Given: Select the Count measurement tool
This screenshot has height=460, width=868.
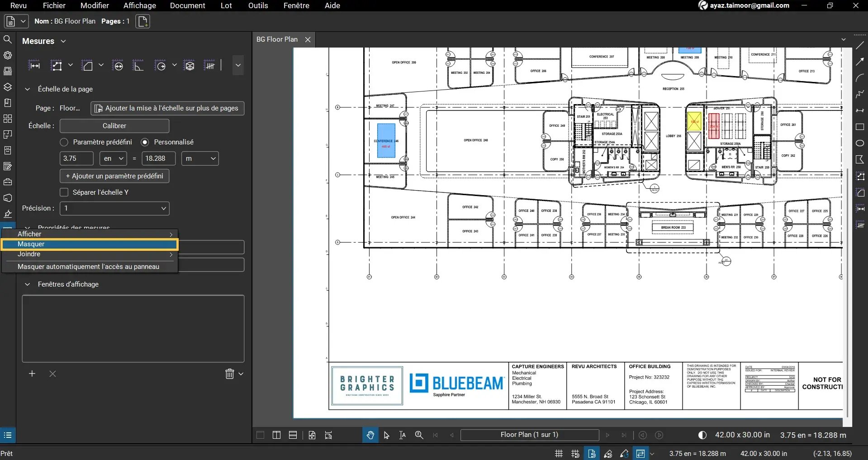Looking at the screenshot, I should point(209,65).
